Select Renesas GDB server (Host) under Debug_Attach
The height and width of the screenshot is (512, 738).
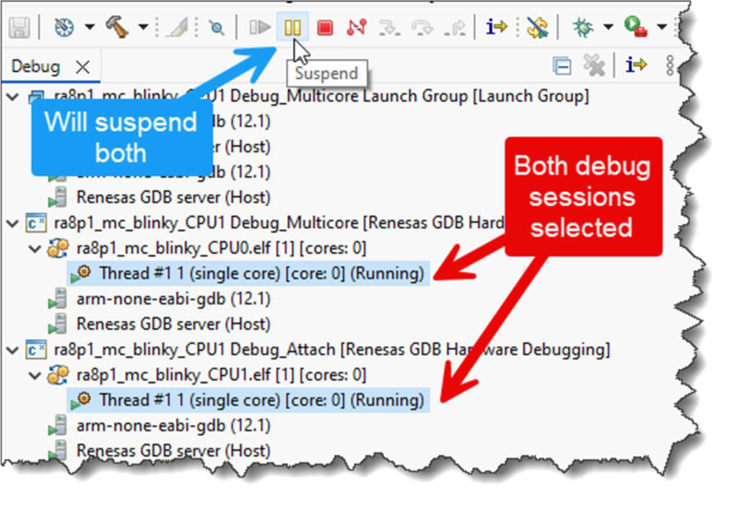click(160, 451)
